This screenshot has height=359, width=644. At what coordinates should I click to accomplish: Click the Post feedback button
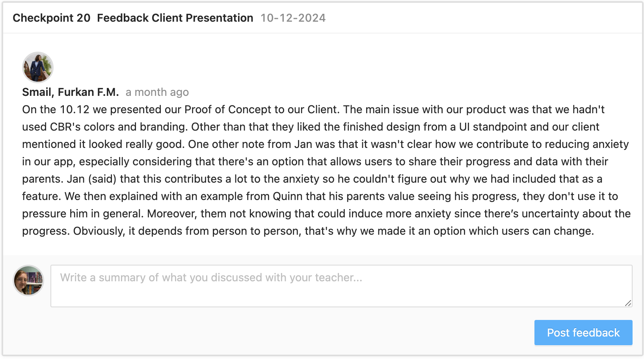point(583,333)
